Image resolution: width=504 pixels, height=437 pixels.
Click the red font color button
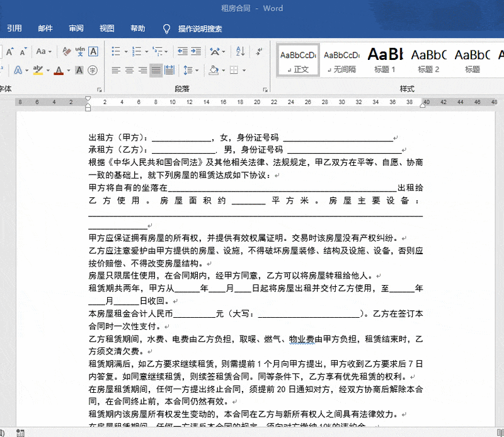pyautogui.click(x=59, y=70)
